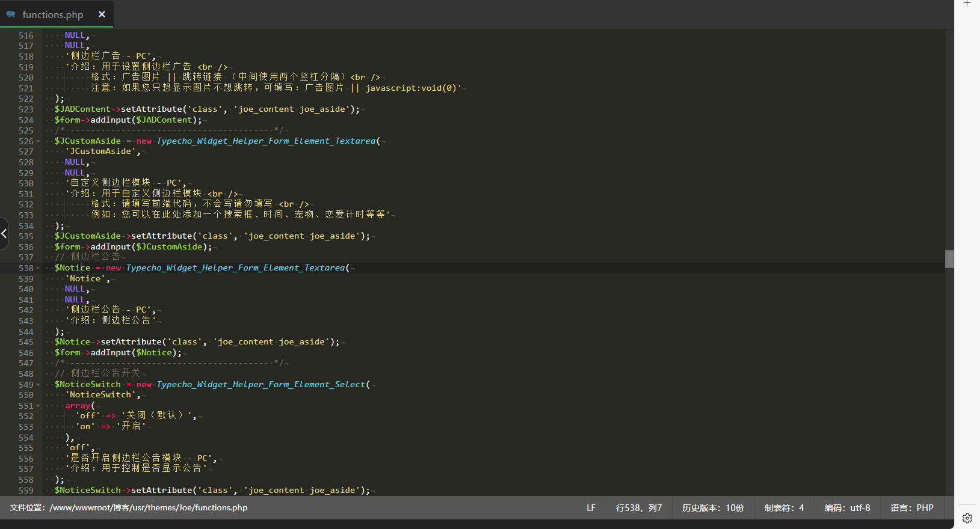The height and width of the screenshot is (529, 980).
Task: Close the functions.php tab
Action: pyautogui.click(x=102, y=14)
